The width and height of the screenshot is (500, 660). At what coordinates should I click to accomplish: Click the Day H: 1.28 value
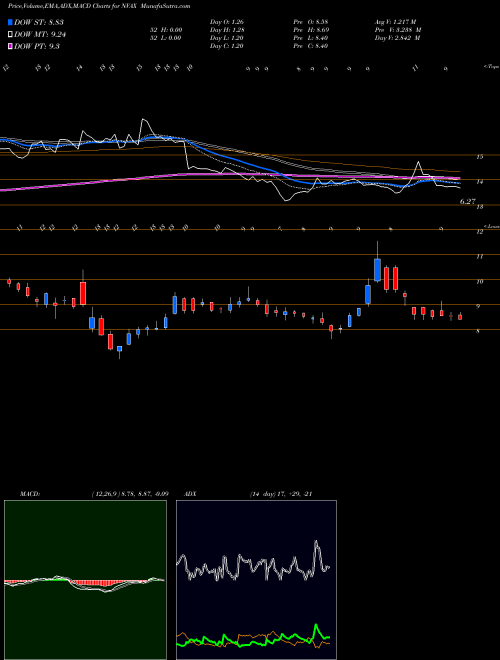point(227,30)
